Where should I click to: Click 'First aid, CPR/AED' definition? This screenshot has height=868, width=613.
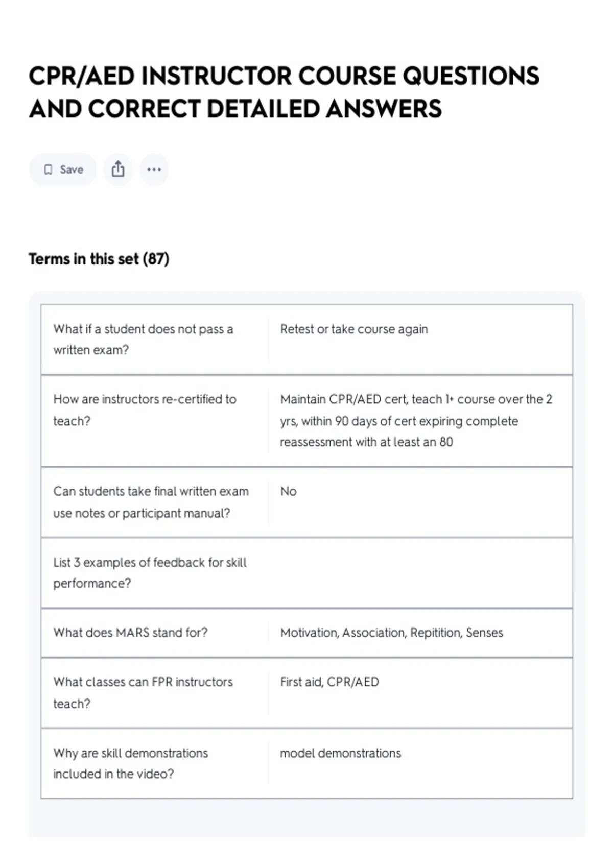pos(329,682)
